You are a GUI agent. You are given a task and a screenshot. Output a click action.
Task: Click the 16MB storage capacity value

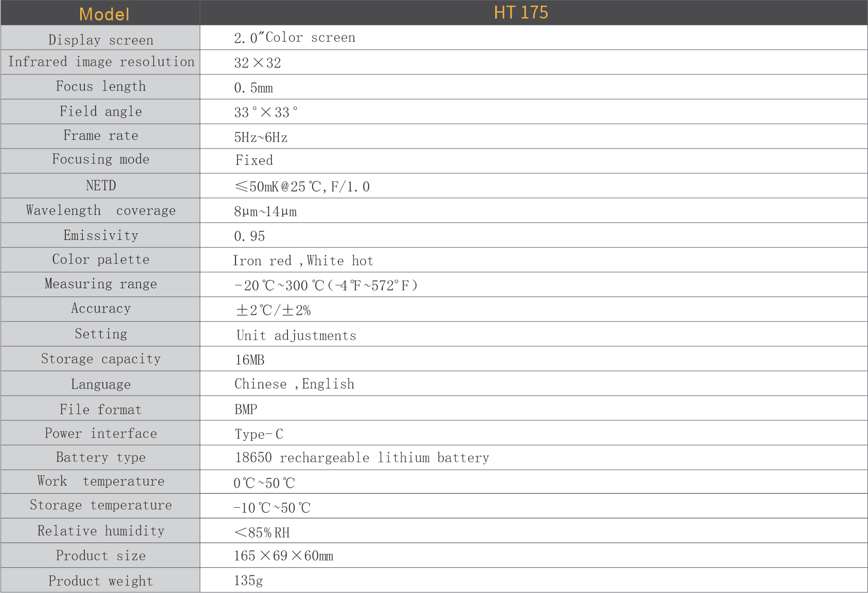249,360
